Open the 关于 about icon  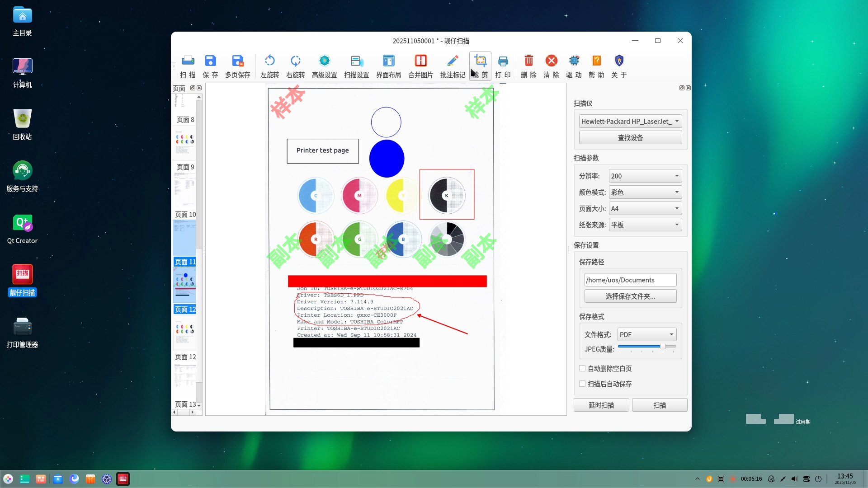pos(619,66)
